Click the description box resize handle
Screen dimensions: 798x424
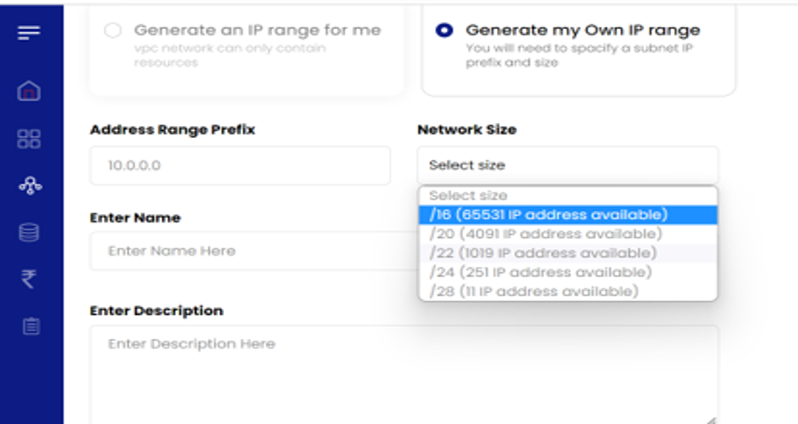(x=712, y=419)
